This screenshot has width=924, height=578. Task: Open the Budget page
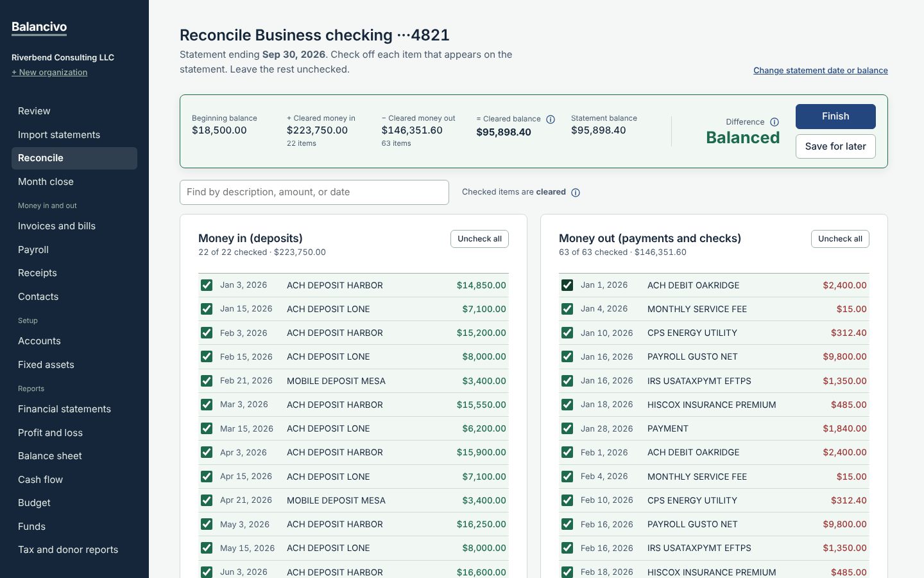point(74,503)
